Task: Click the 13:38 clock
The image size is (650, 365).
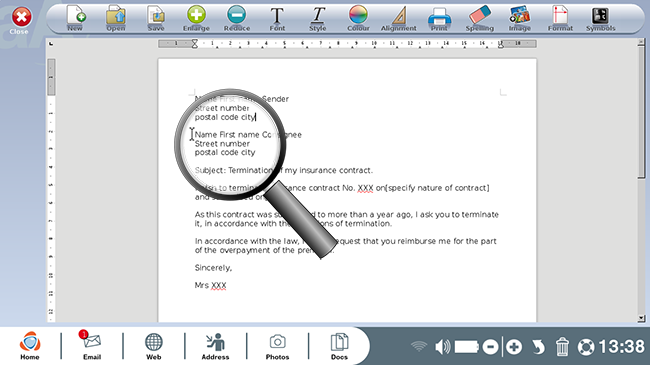Action: click(621, 346)
